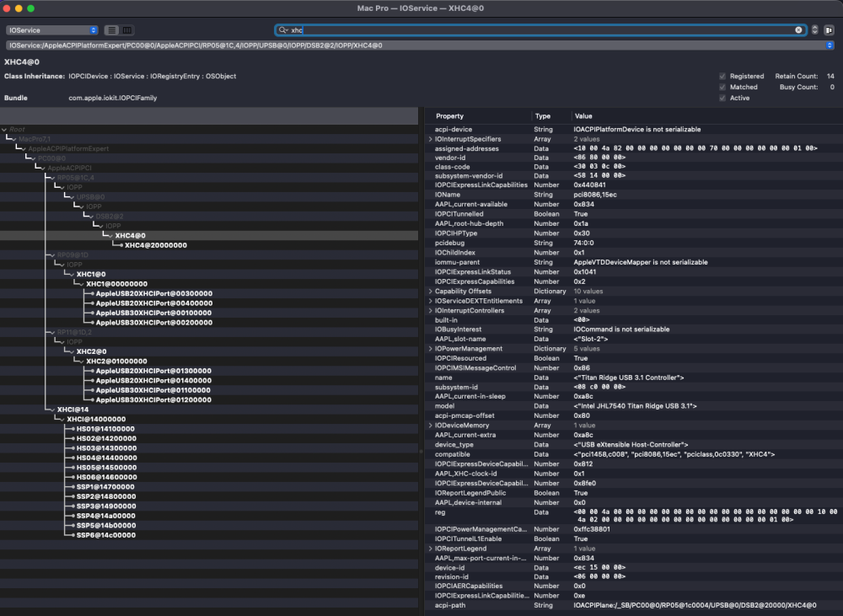Switch to column browser view icon
843x616 pixels.
[x=127, y=30]
